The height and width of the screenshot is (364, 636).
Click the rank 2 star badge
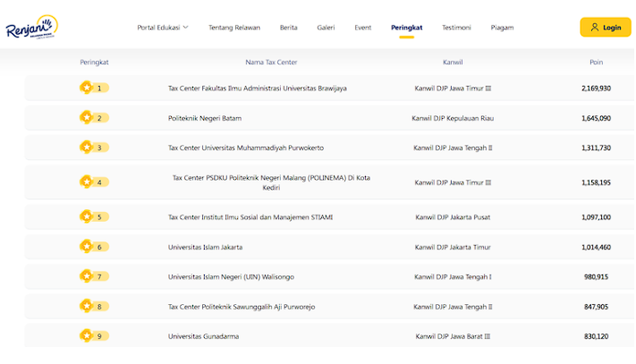pos(87,117)
